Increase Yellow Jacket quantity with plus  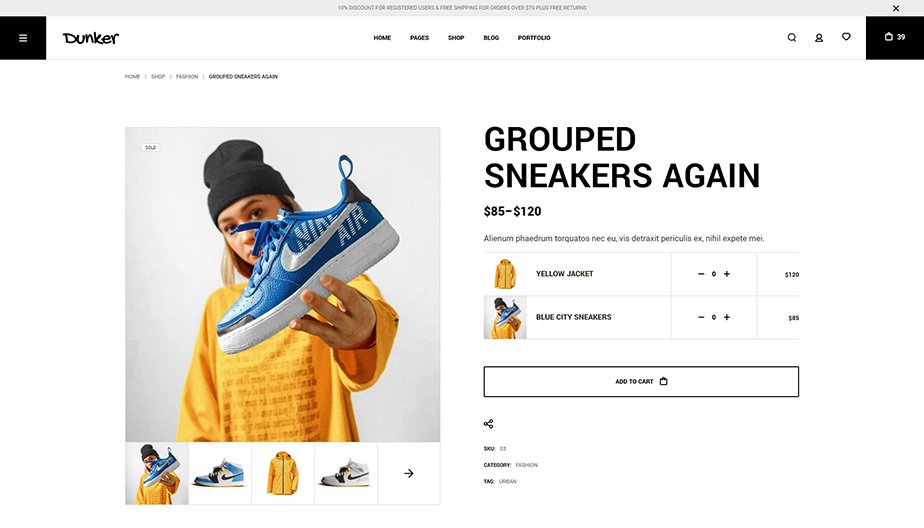pos(727,274)
